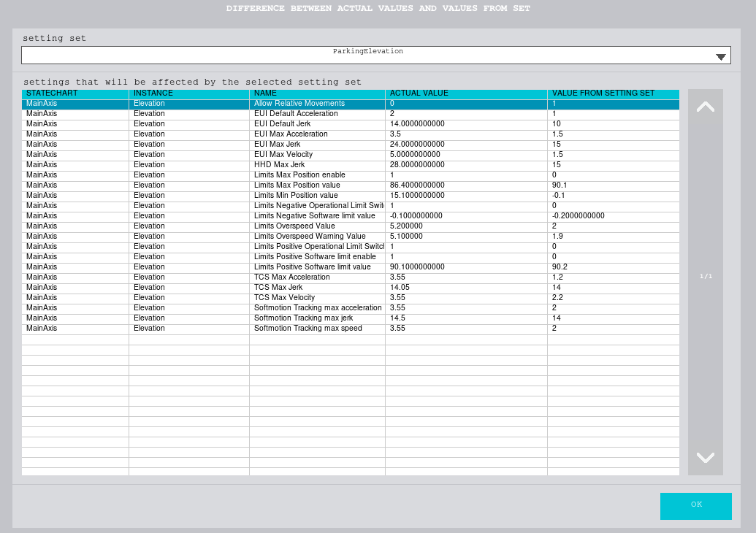Image resolution: width=756 pixels, height=533 pixels.
Task: Click setting set value 90.1
Action: (560, 185)
